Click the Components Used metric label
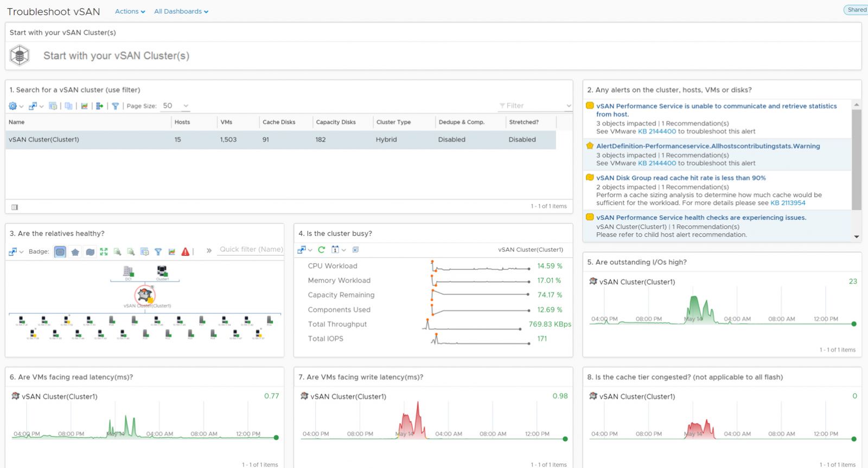 click(x=339, y=310)
